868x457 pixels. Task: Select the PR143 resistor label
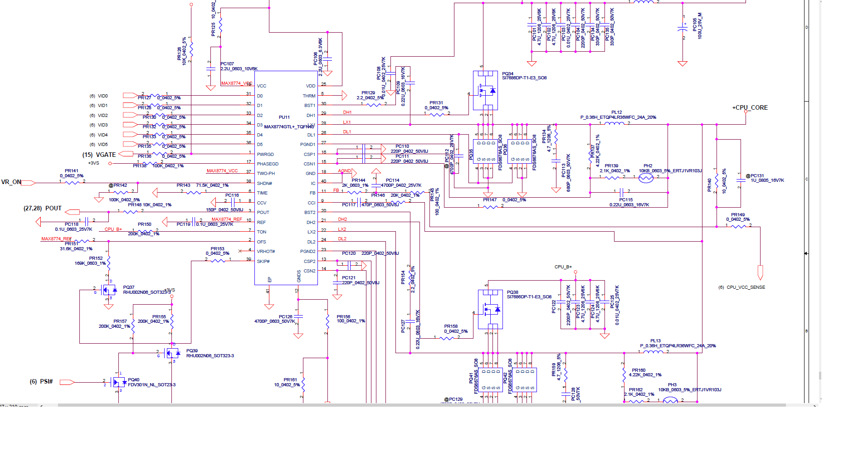(x=184, y=185)
